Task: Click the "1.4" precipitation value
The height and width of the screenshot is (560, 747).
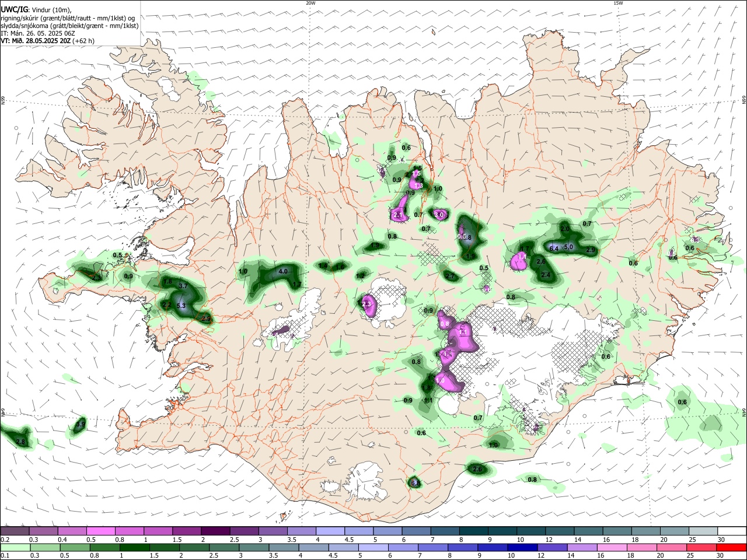Action: (x=323, y=266)
